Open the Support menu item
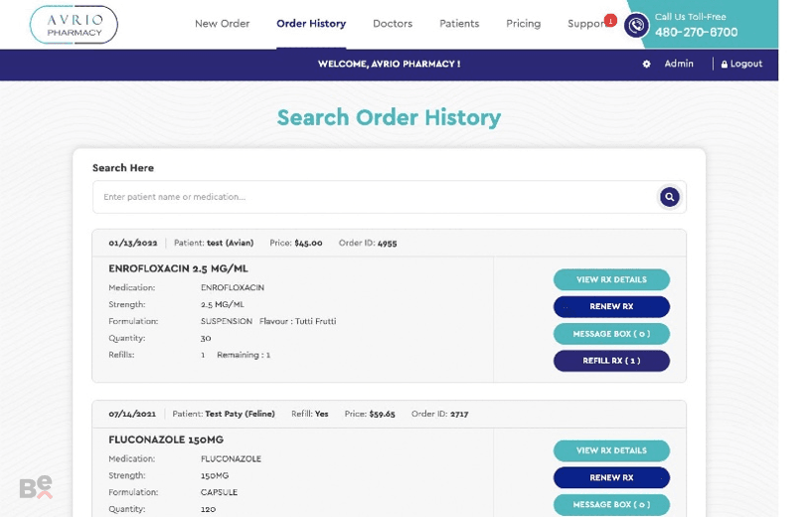Image resolution: width=812 pixels, height=517 pixels. click(x=586, y=24)
